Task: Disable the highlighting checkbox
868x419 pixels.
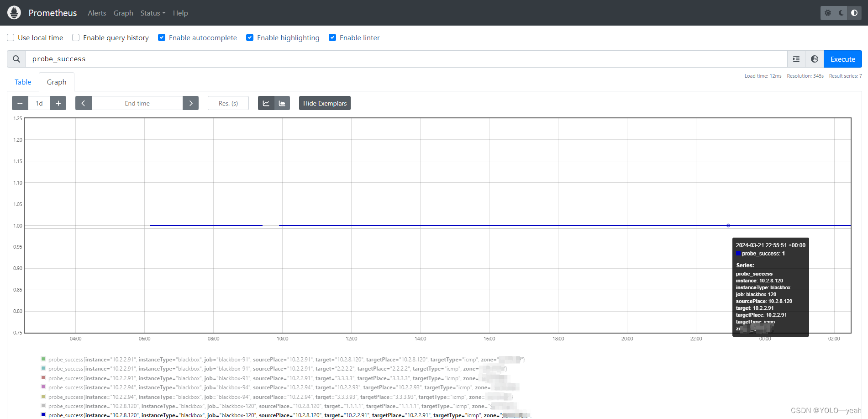Action: click(x=250, y=37)
